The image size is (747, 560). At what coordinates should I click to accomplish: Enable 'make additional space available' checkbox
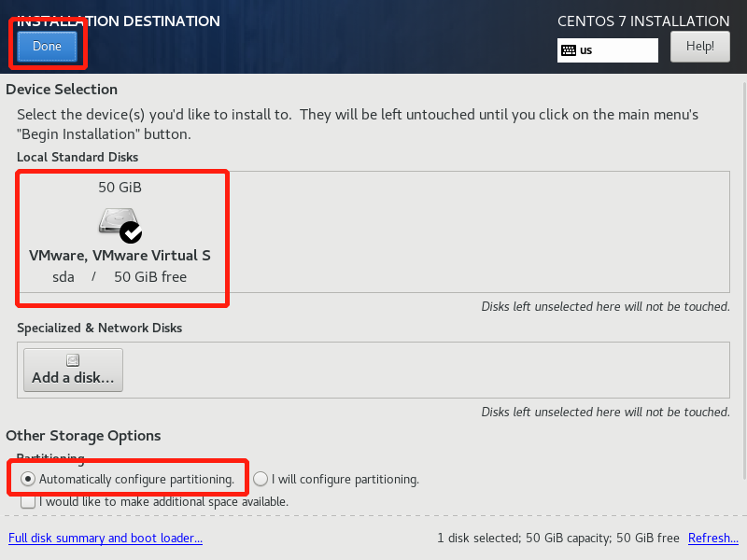coord(28,501)
